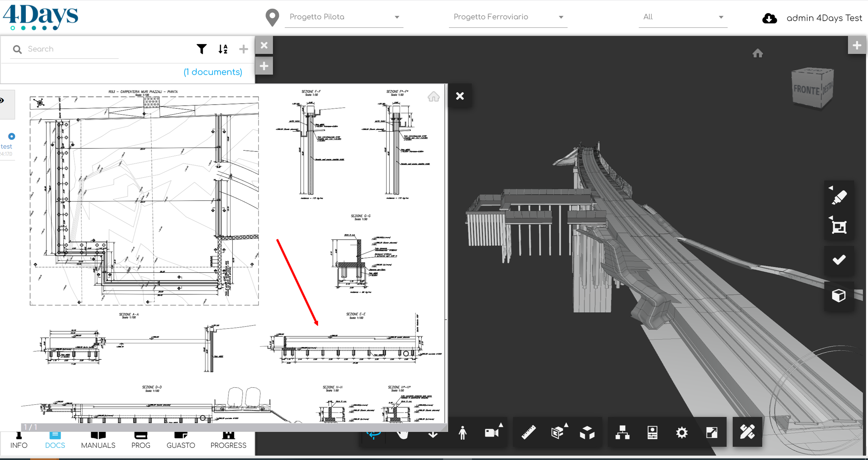Click the markup highlighter tool
This screenshot has width=868, height=460.
click(839, 197)
